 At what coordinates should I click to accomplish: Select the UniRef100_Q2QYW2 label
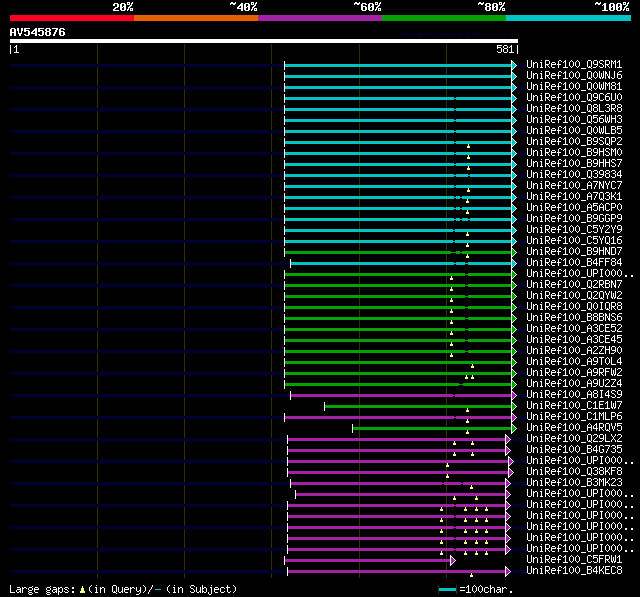pyautogui.click(x=574, y=296)
